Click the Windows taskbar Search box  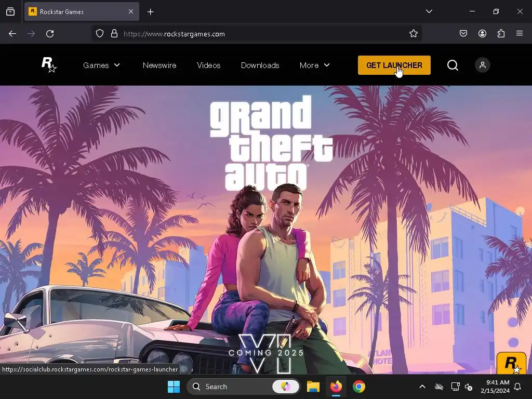243,387
